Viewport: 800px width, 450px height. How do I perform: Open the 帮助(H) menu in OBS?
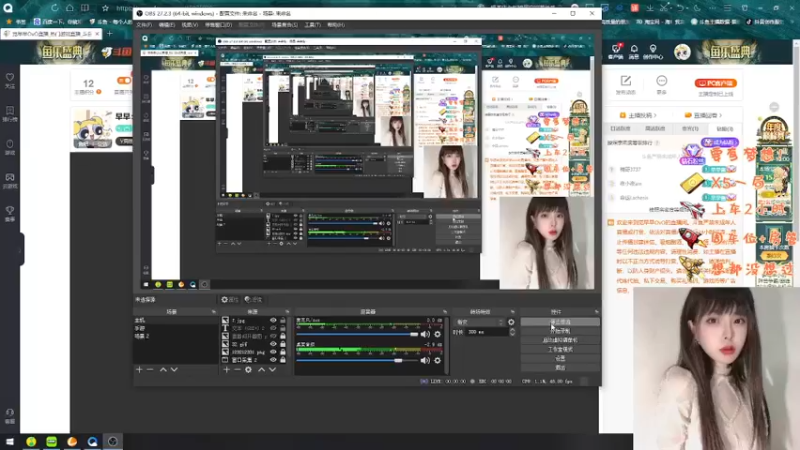(336, 24)
